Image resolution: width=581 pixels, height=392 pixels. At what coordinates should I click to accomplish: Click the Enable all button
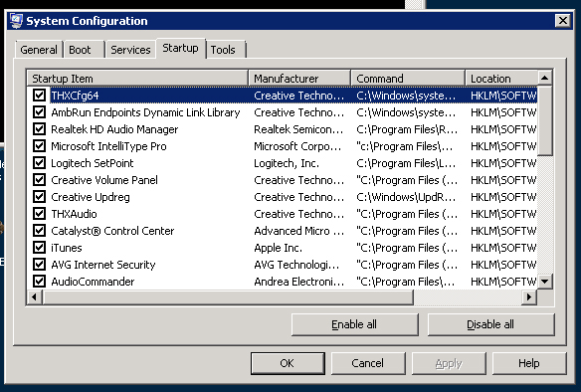[354, 324]
